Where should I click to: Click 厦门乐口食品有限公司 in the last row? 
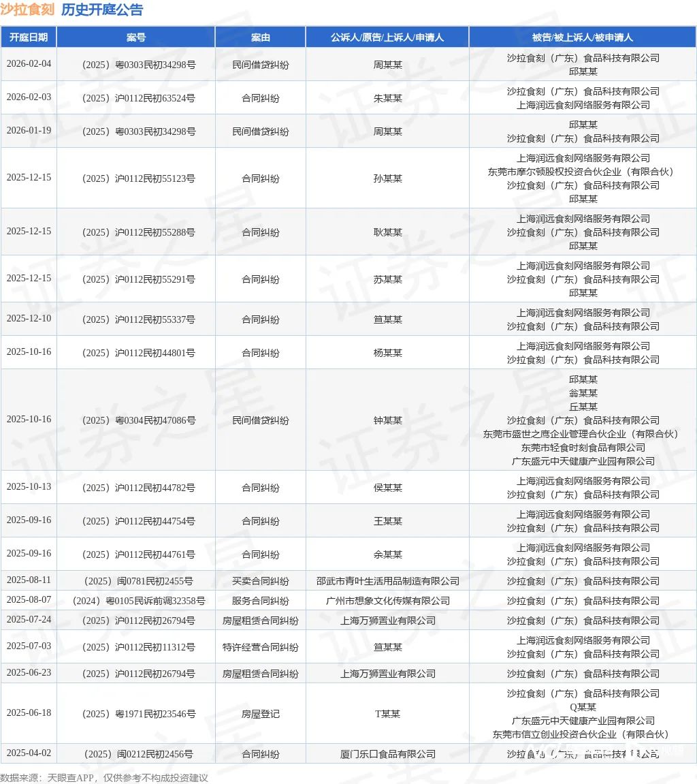point(387,754)
